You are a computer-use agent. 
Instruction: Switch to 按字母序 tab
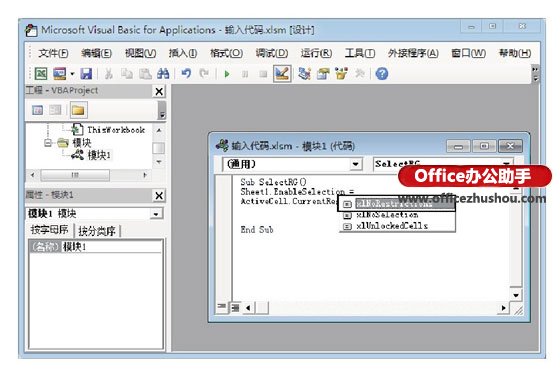[x=50, y=230]
